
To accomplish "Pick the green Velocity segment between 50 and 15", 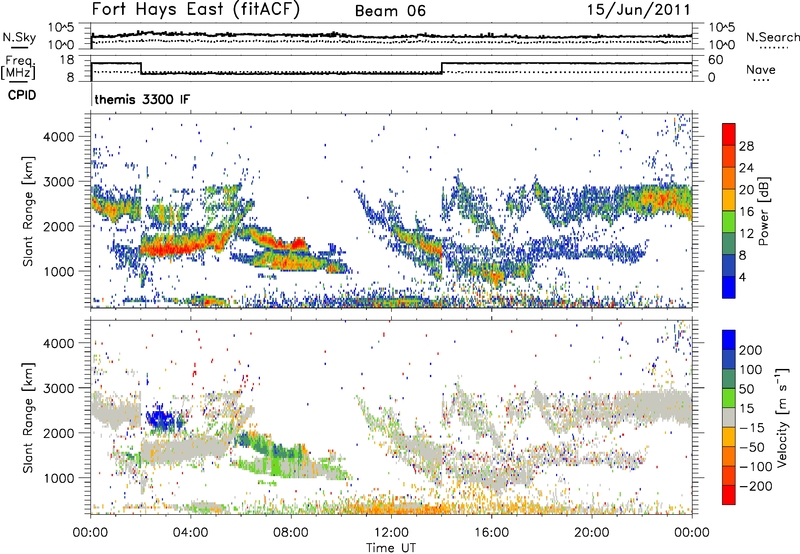I will click(729, 398).
